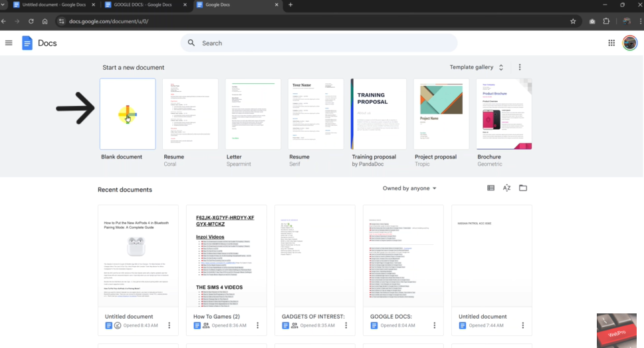The image size is (644, 348).
Task: Click the search magnifier icon
Action: pos(191,43)
